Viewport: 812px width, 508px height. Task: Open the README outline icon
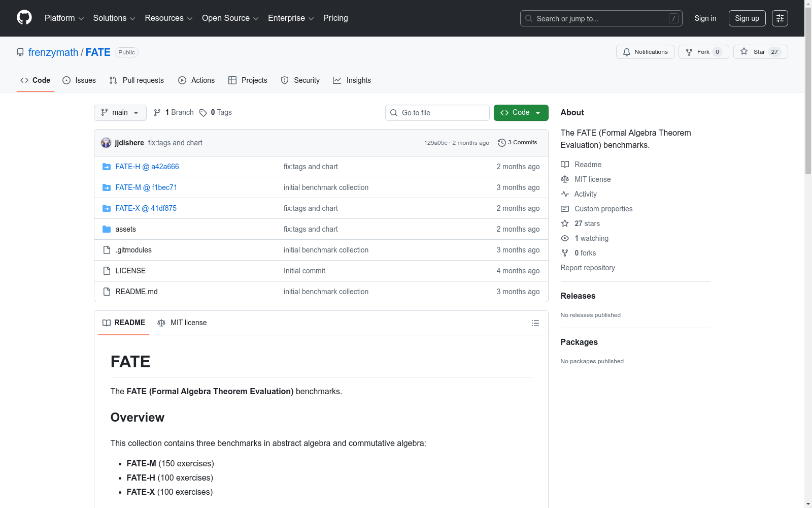coord(535,323)
